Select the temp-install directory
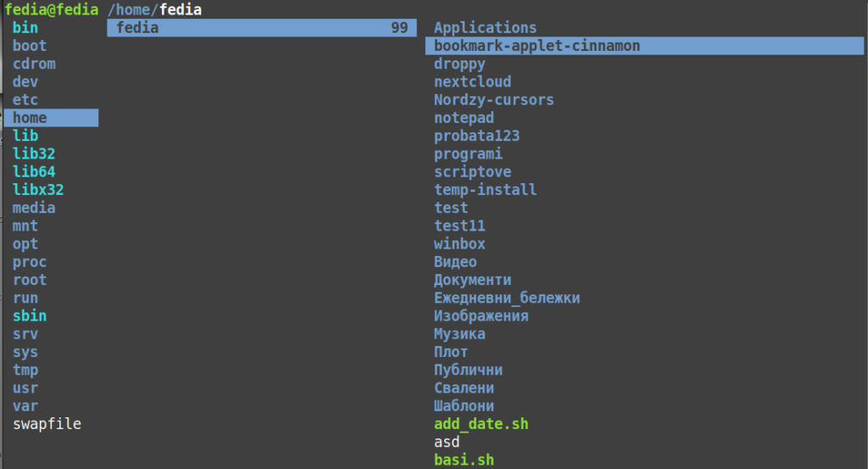 (485, 190)
